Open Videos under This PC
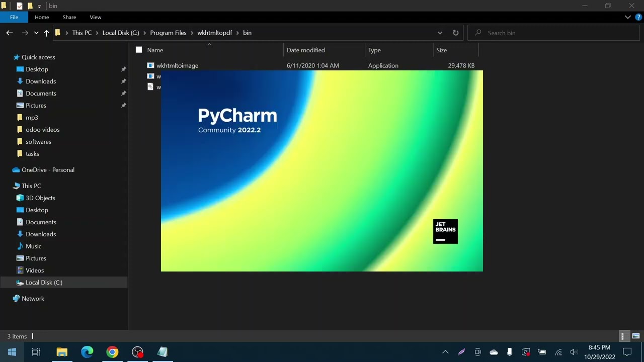This screenshot has width=644, height=362. [35, 270]
